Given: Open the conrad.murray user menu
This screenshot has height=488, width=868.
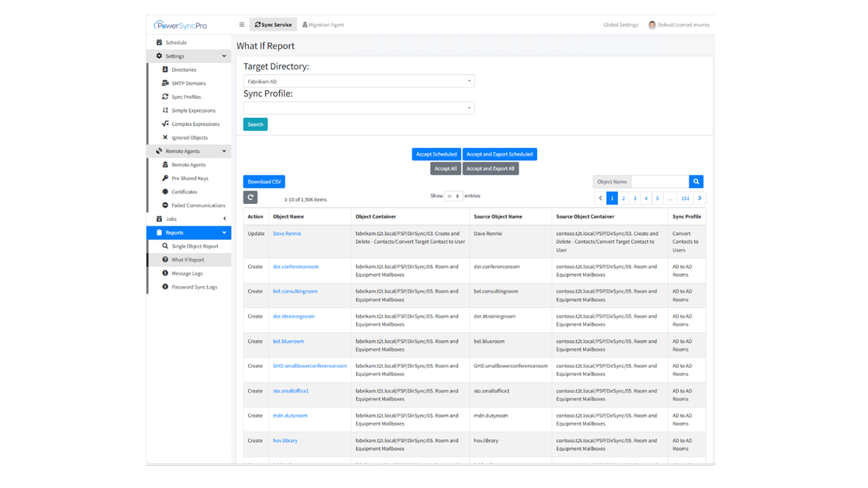Looking at the screenshot, I should [679, 25].
